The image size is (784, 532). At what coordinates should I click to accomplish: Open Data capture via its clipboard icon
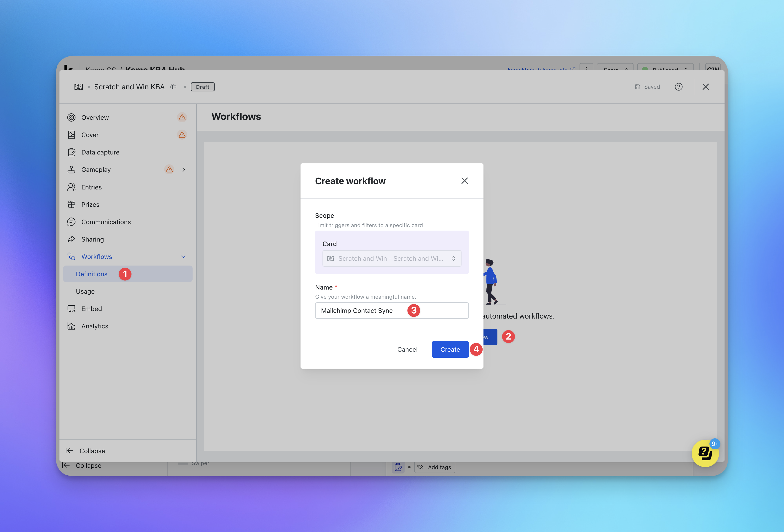coord(71,152)
